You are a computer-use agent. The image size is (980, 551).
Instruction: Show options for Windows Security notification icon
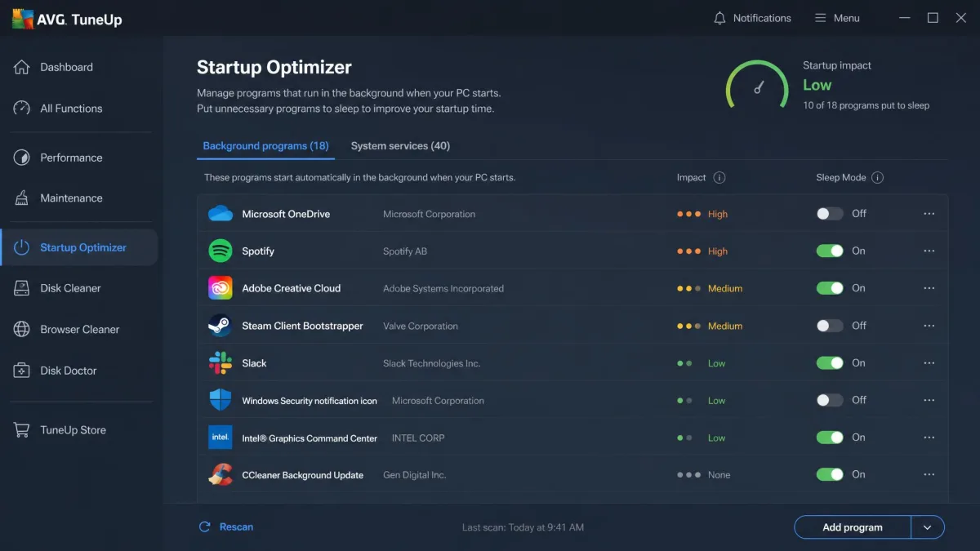(929, 400)
